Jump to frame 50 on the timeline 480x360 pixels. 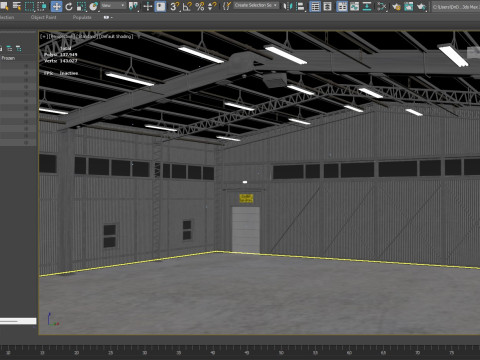[281, 353]
